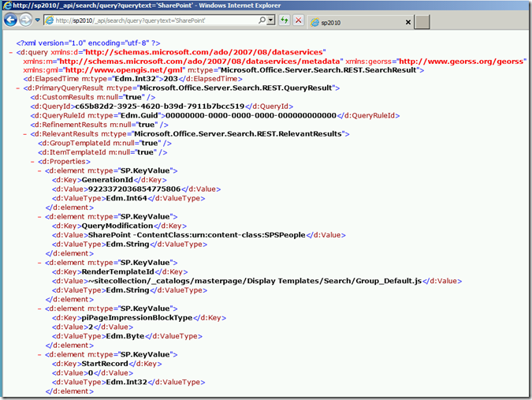
Task: Click the SearchResult m:type attribute value
Action: 318,70
